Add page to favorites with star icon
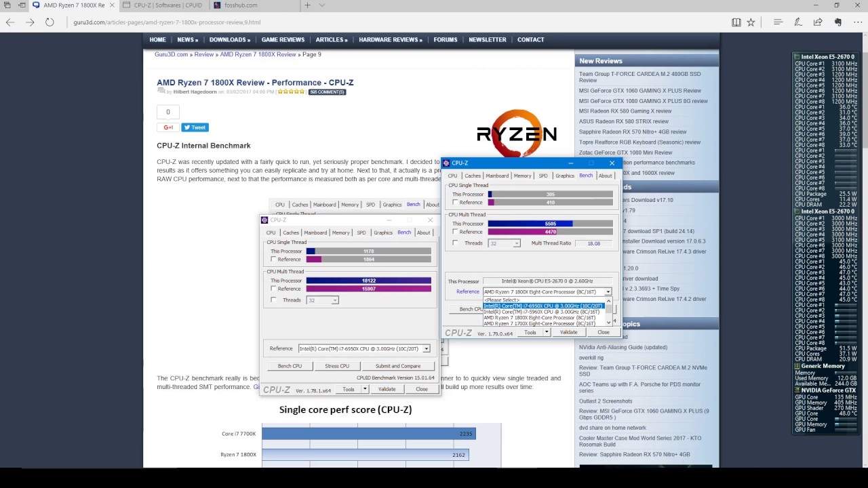The width and height of the screenshot is (868, 488). (751, 22)
